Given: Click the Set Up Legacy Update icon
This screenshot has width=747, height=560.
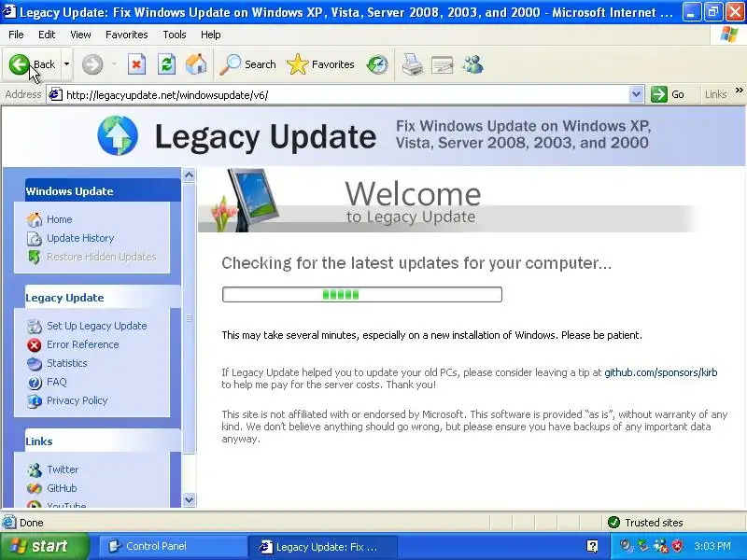Looking at the screenshot, I should (x=35, y=326).
